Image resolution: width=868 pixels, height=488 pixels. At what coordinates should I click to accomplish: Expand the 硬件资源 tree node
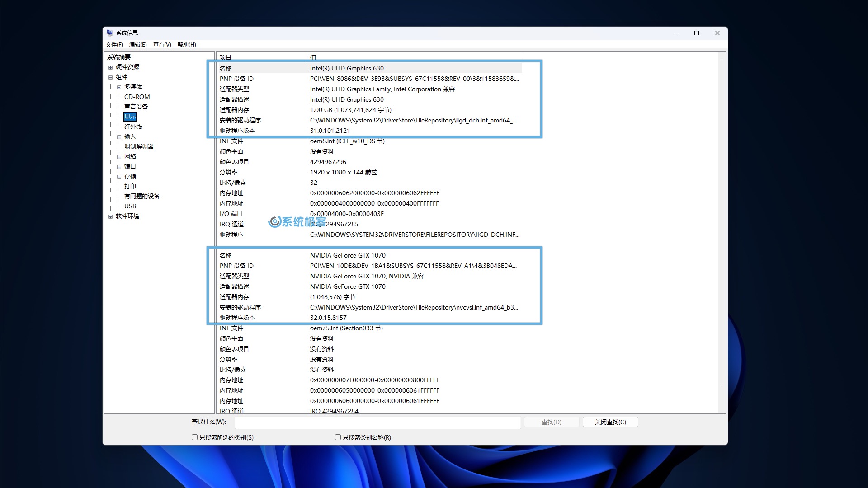111,66
